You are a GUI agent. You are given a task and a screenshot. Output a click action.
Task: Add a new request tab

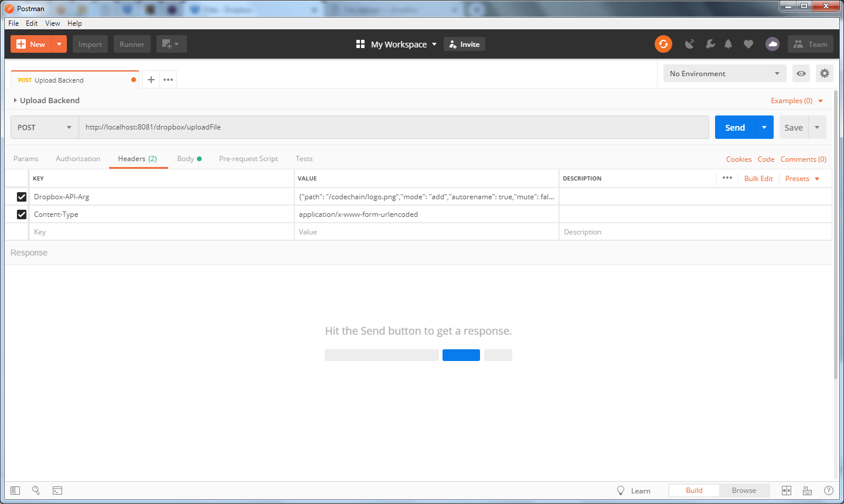(x=151, y=80)
